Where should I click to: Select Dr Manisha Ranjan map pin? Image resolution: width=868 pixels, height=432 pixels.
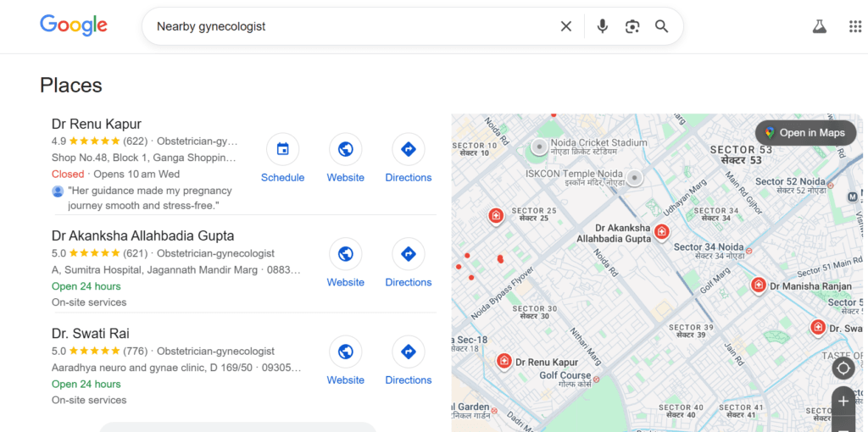(759, 285)
